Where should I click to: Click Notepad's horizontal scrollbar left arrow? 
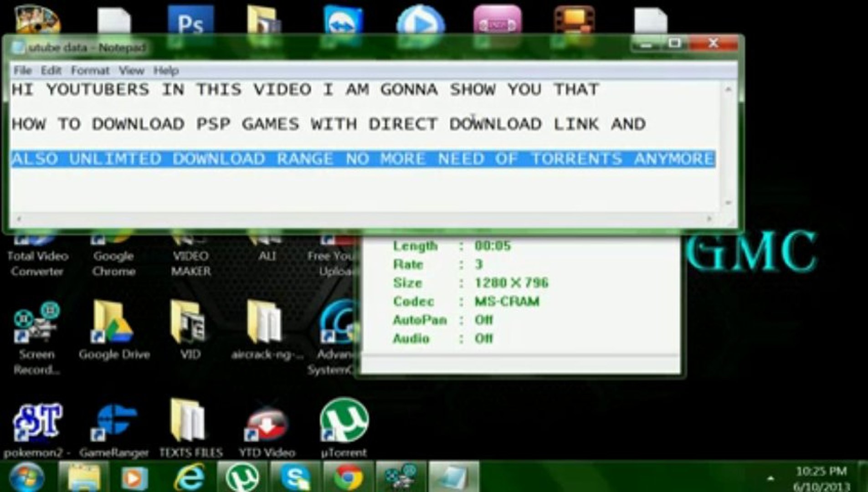click(18, 219)
